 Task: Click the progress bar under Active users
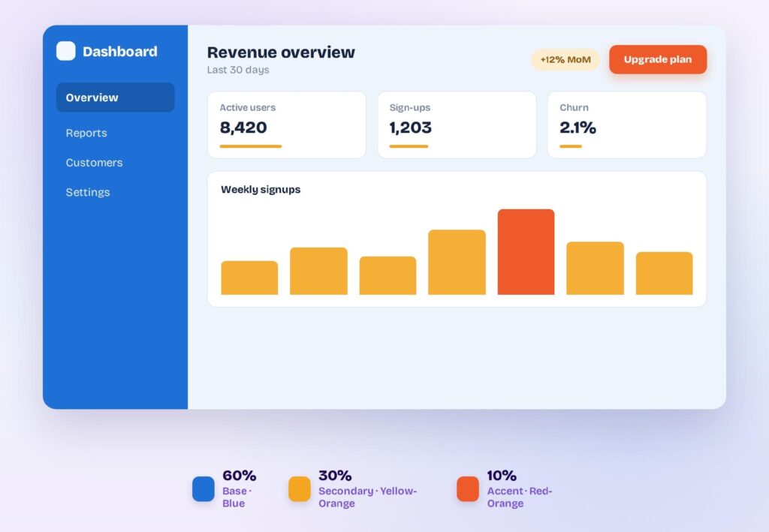tap(251, 146)
